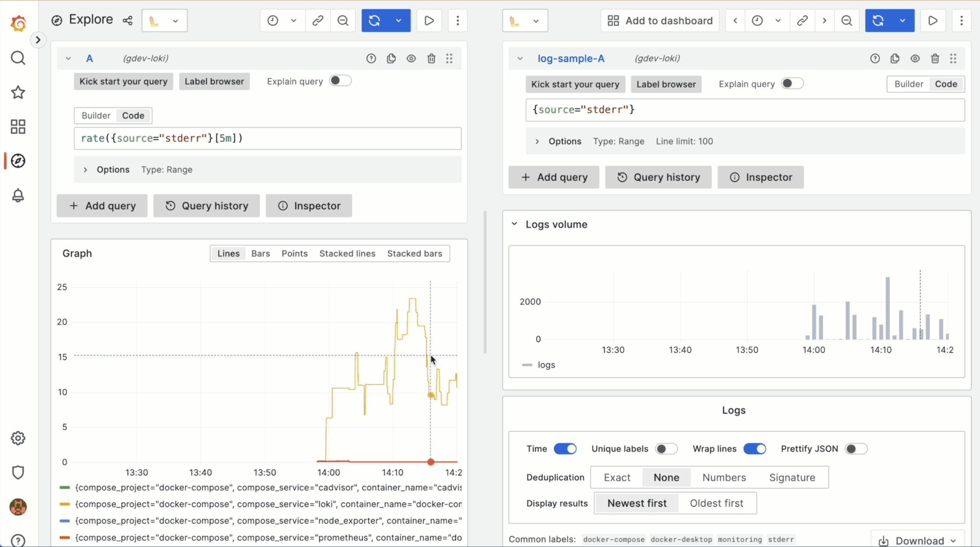Image resolution: width=980 pixels, height=547 pixels.
Task: Run query A with the play icon
Action: (428, 20)
